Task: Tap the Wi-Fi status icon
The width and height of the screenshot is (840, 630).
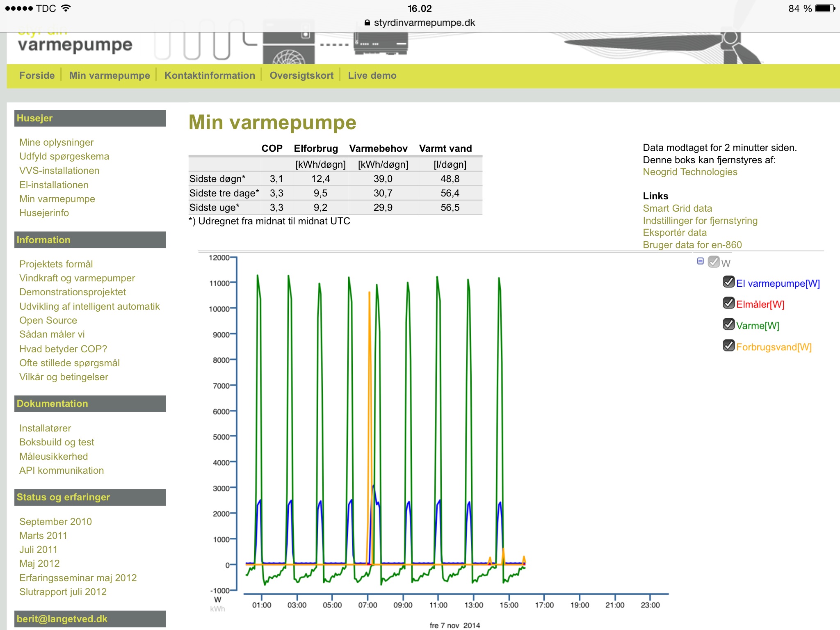Action: coord(66,8)
